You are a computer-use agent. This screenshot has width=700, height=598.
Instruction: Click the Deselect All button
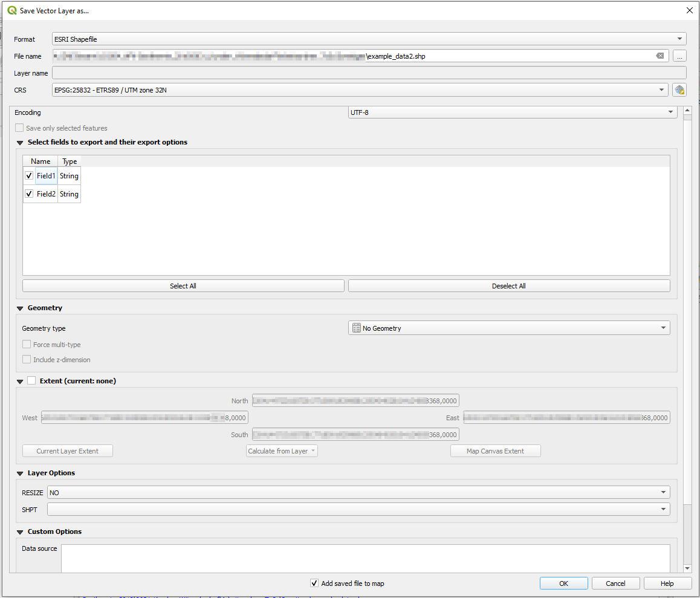508,285
